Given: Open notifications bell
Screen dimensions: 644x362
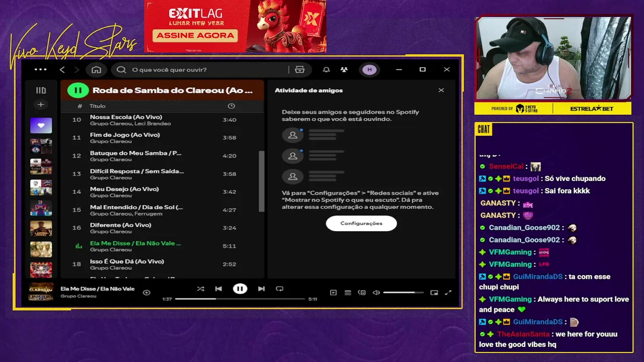Looking at the screenshot, I should pyautogui.click(x=327, y=69).
